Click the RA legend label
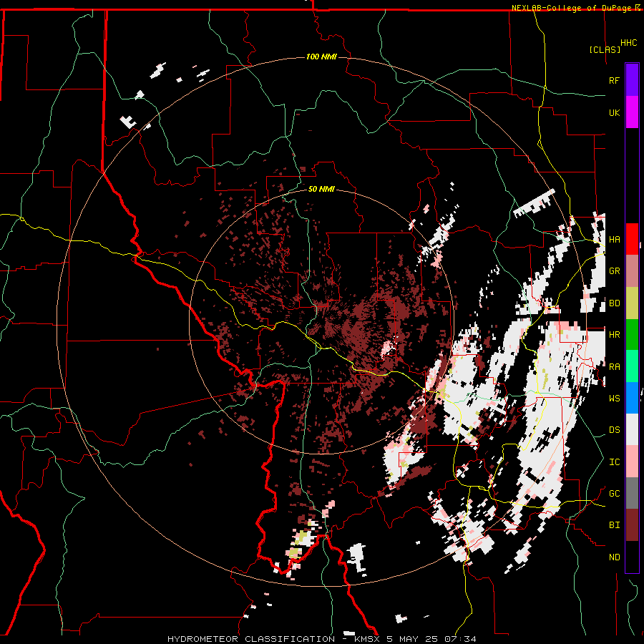This screenshot has height=644, width=644. point(614,367)
